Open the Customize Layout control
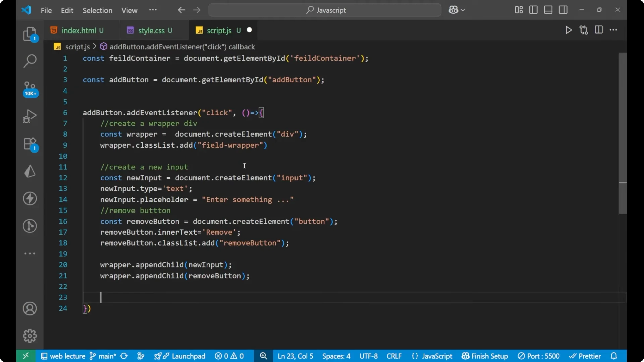This screenshot has height=362, width=644. pyautogui.click(x=518, y=10)
